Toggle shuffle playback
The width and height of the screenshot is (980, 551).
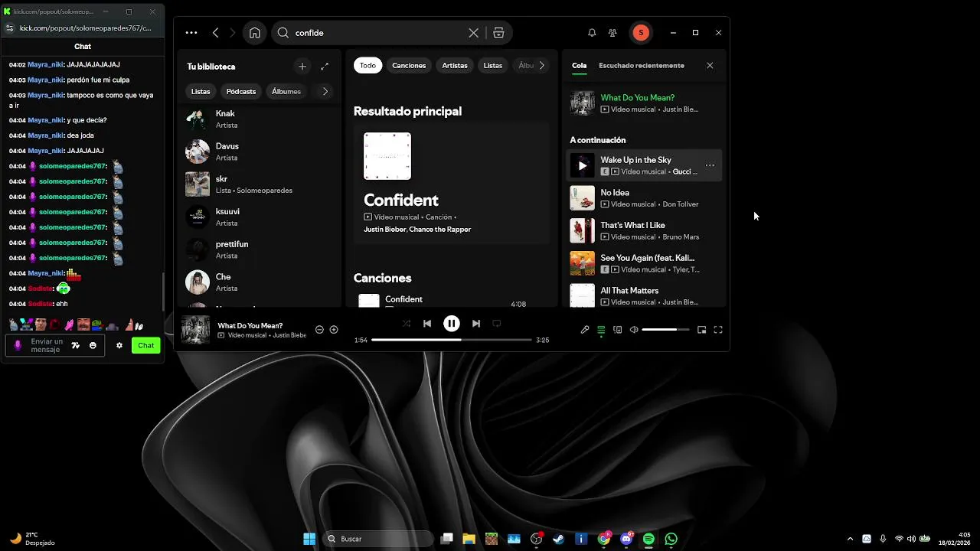(407, 324)
